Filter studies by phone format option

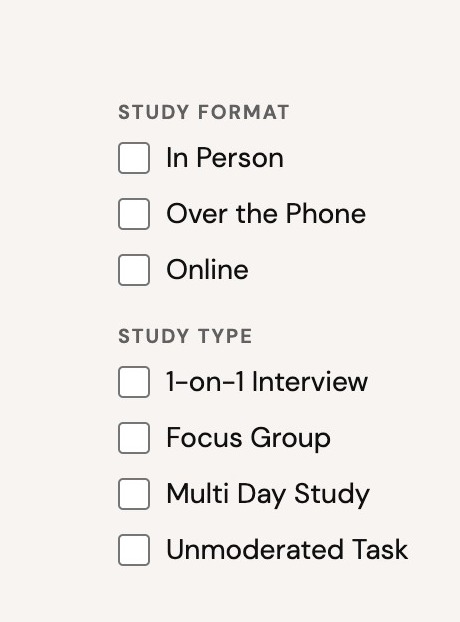[134, 214]
